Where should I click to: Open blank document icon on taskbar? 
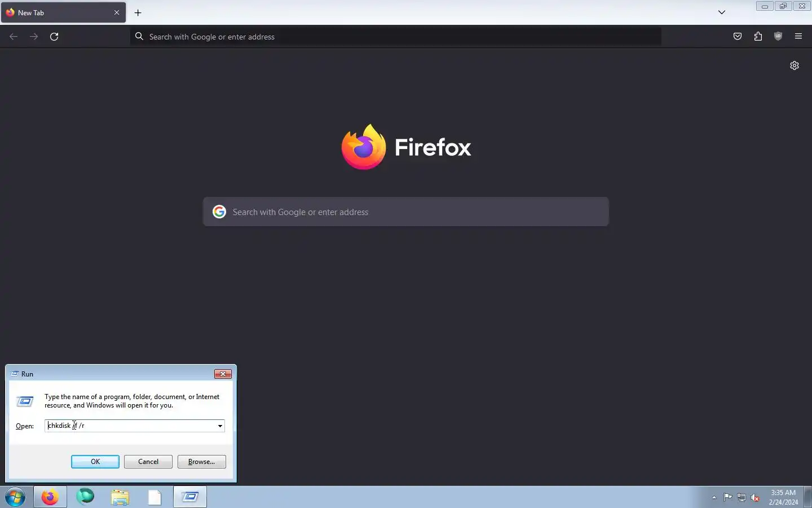[155, 497]
